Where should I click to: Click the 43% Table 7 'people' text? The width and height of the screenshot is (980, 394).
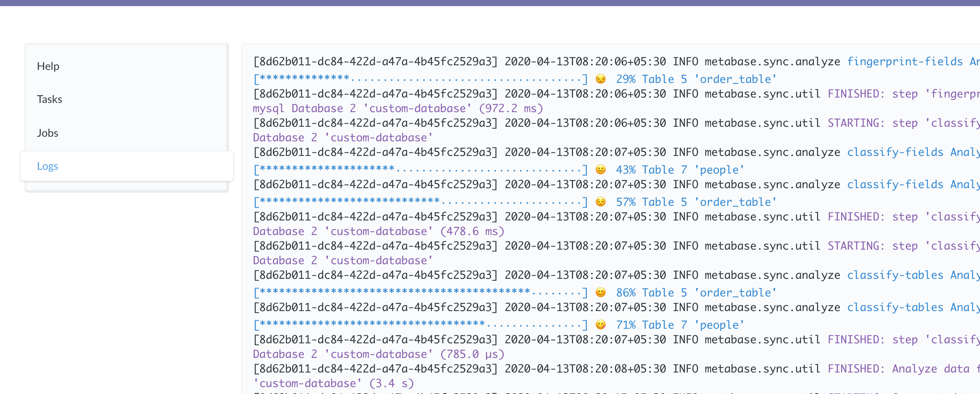coord(680,170)
